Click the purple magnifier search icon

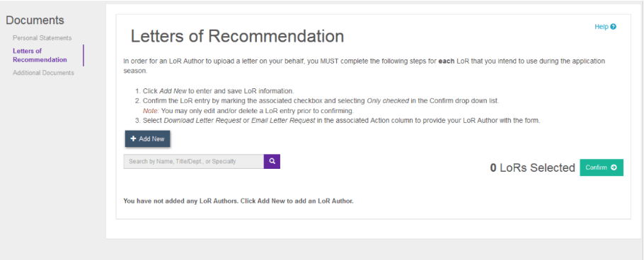[x=272, y=161]
